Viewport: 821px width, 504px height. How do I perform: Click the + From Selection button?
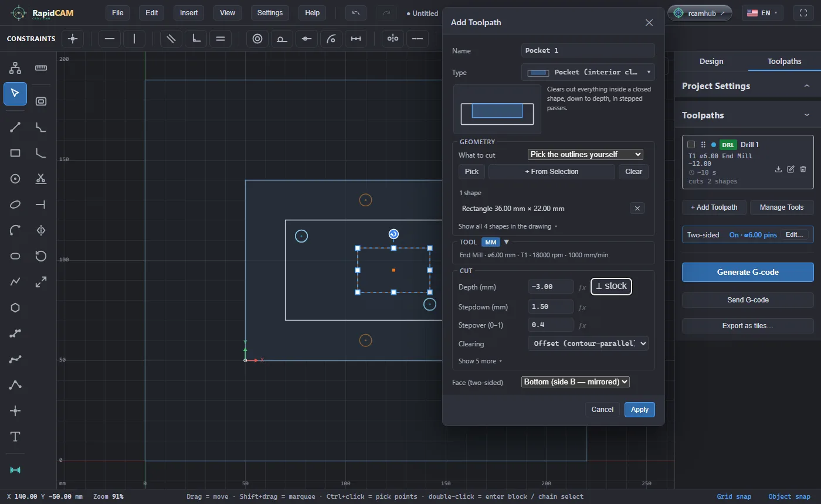click(x=552, y=172)
